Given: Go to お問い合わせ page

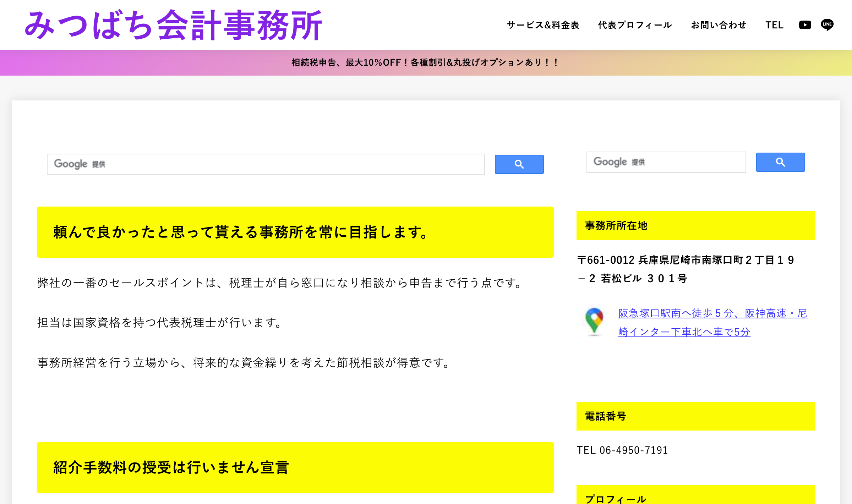Looking at the screenshot, I should click(x=719, y=25).
